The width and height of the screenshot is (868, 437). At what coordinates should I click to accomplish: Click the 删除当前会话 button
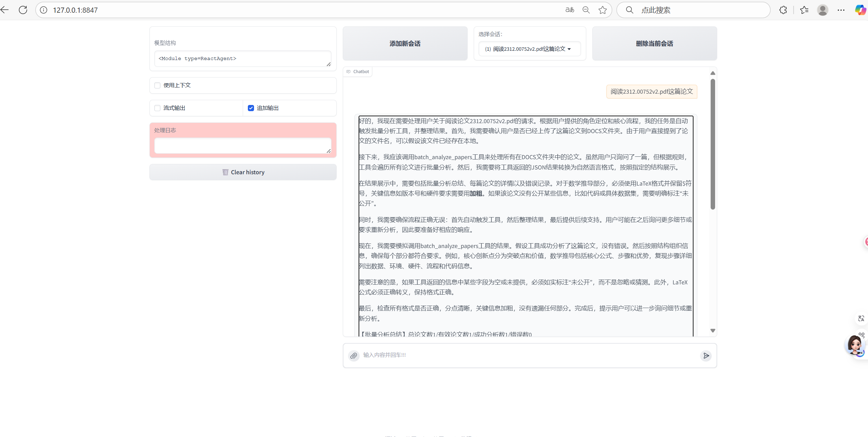coord(654,44)
